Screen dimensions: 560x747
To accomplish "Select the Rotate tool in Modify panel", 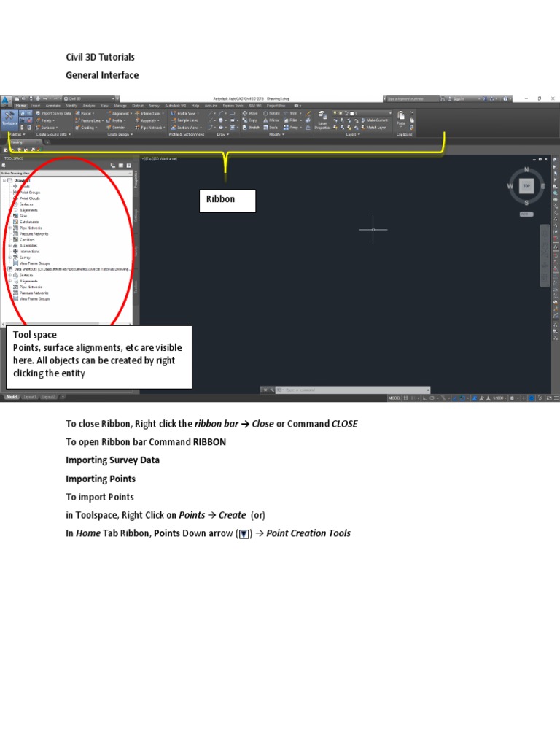I will (271, 113).
